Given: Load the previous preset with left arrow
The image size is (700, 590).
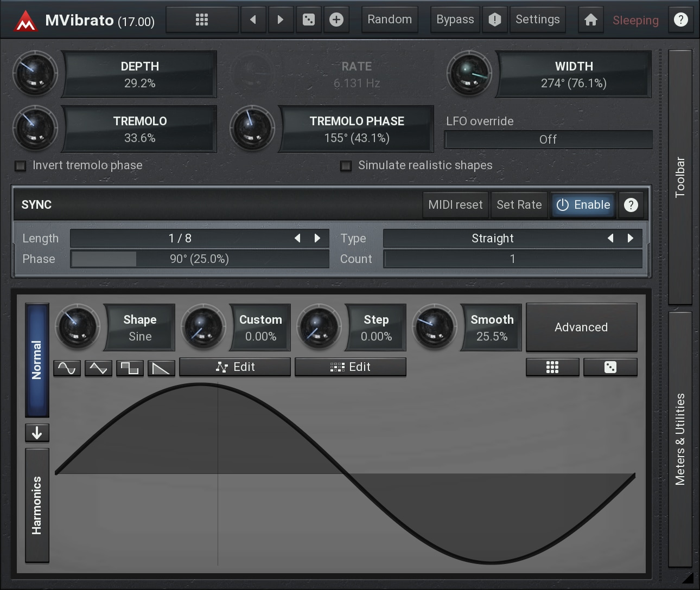Looking at the screenshot, I should point(253,20).
